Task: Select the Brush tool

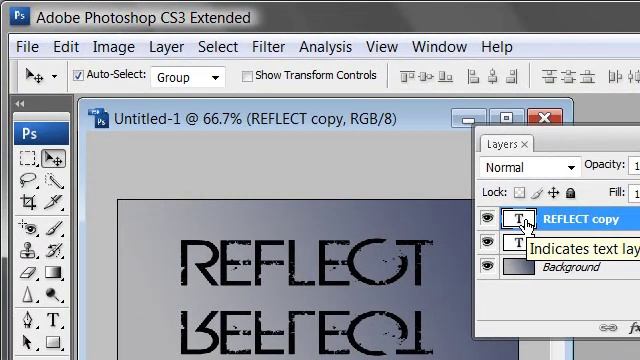Action: (x=53, y=228)
